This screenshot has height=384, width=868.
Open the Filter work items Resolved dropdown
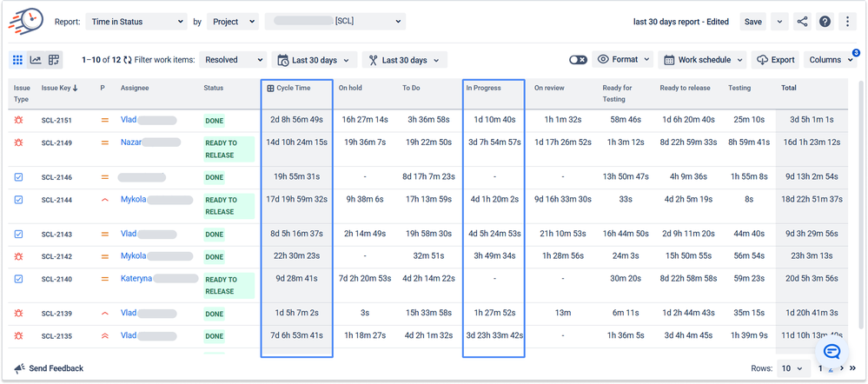click(x=233, y=60)
